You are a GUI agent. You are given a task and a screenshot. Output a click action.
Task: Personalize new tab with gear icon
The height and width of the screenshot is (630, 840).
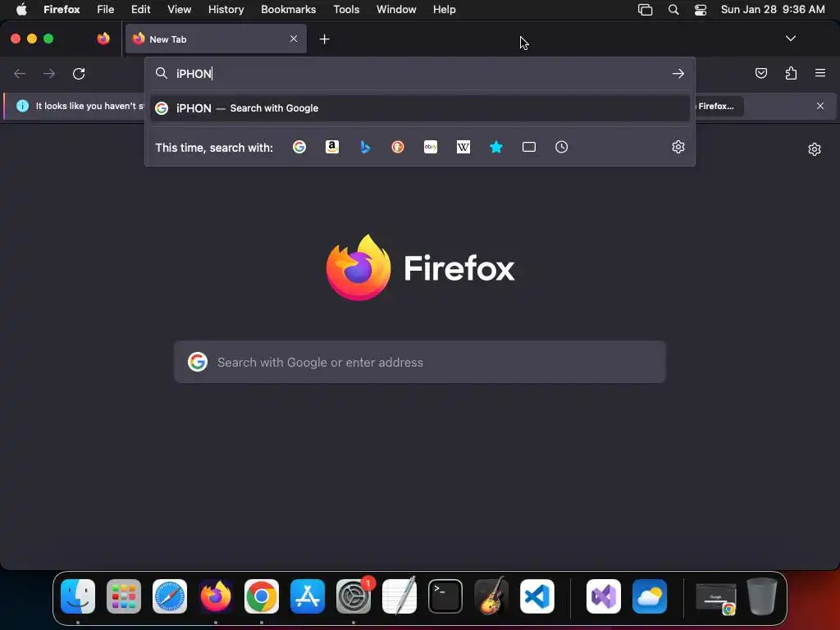[815, 149]
